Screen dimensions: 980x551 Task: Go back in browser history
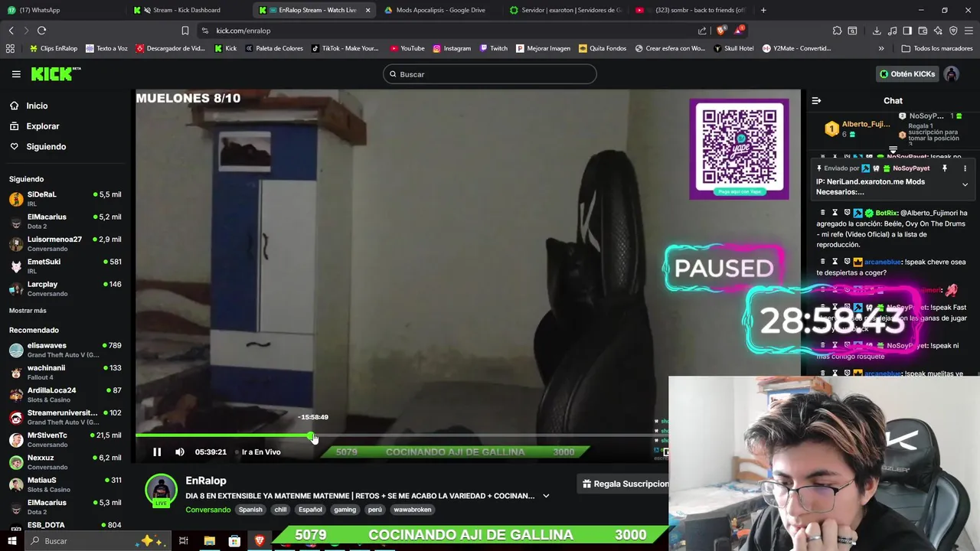(11, 31)
